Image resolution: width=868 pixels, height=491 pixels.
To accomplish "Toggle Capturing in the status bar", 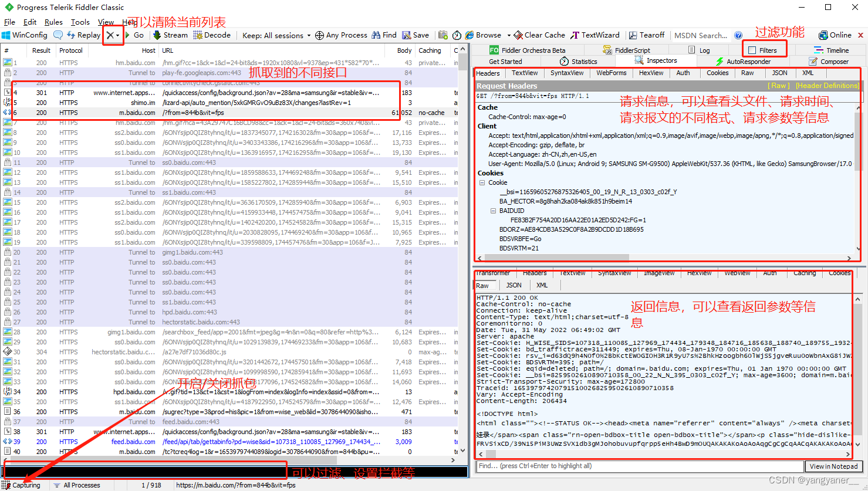I will click(22, 485).
